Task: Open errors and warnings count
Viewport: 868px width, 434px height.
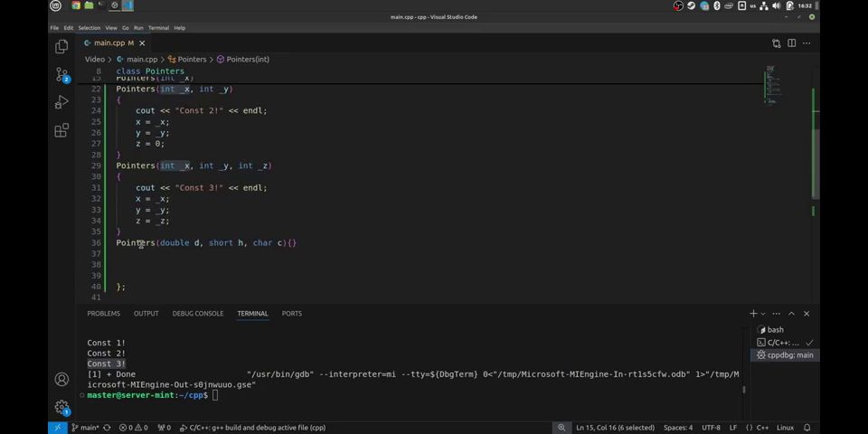Action: click(134, 428)
